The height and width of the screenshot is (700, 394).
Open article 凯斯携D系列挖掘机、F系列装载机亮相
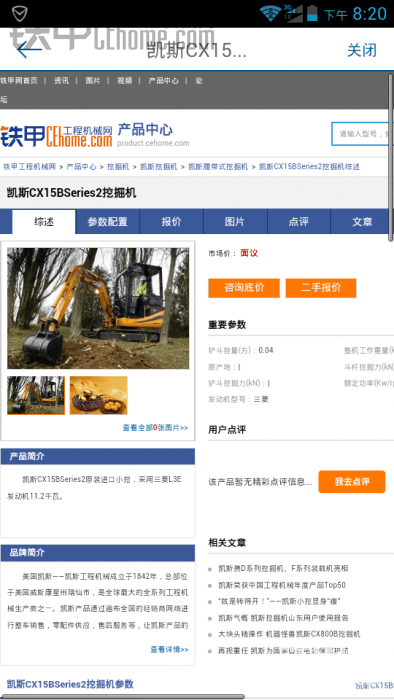(x=283, y=569)
